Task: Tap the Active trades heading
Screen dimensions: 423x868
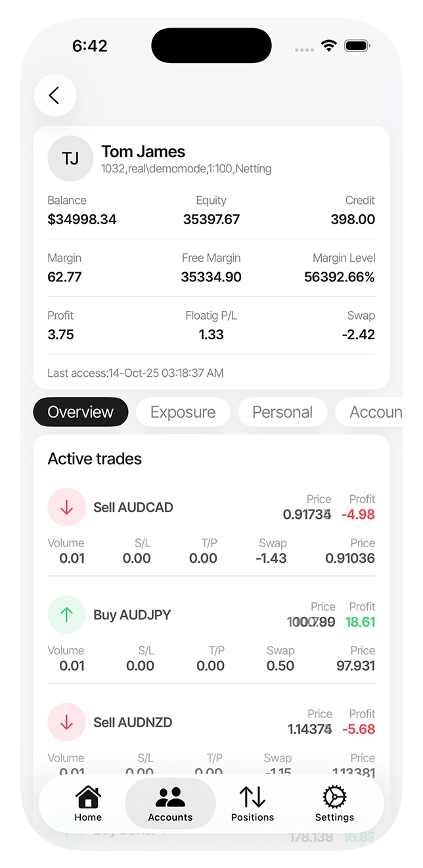Action: (95, 459)
